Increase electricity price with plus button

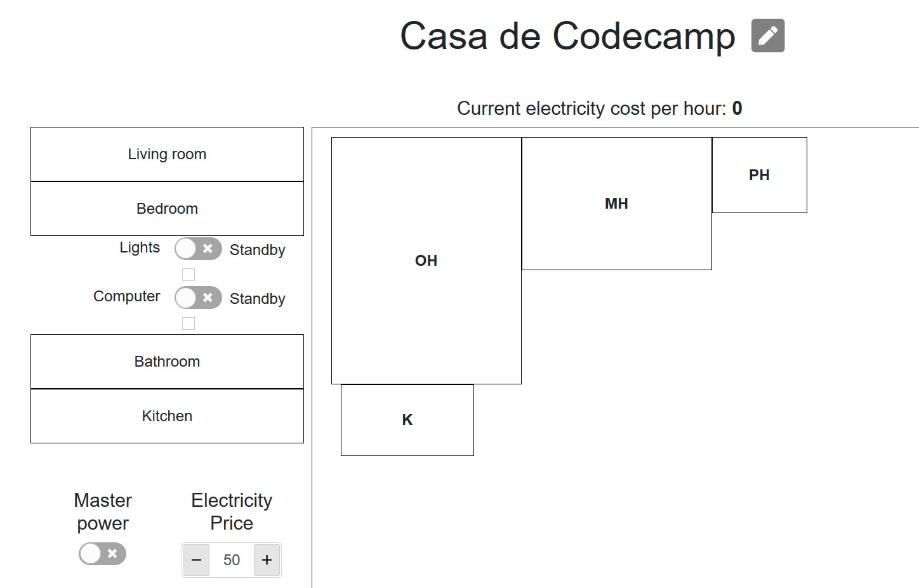tap(267, 560)
